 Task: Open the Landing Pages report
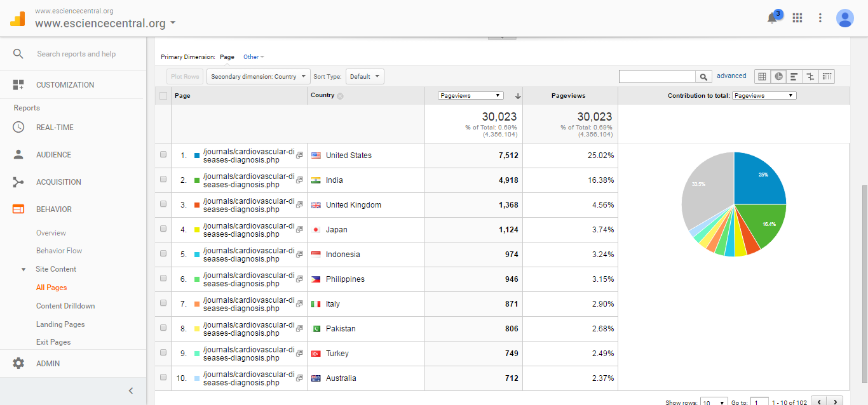60,324
